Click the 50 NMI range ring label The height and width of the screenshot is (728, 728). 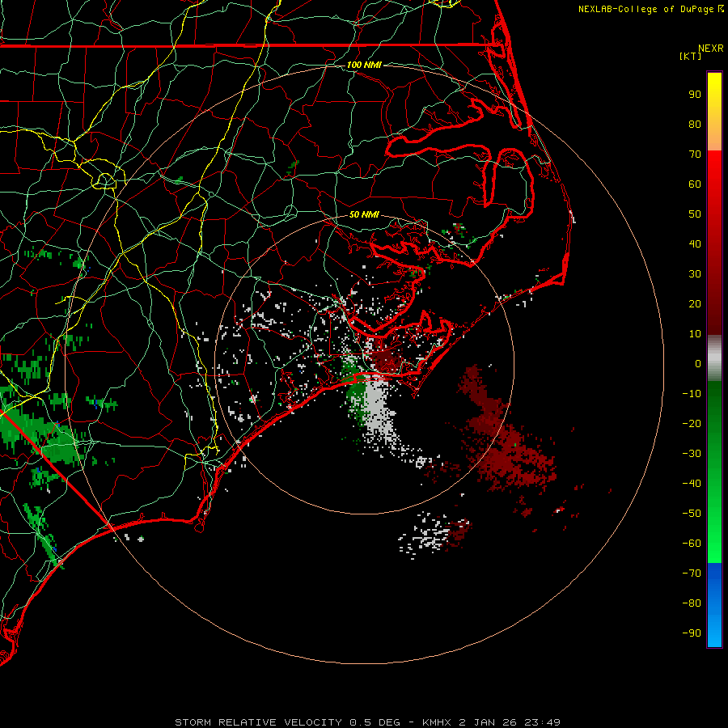pyautogui.click(x=364, y=214)
